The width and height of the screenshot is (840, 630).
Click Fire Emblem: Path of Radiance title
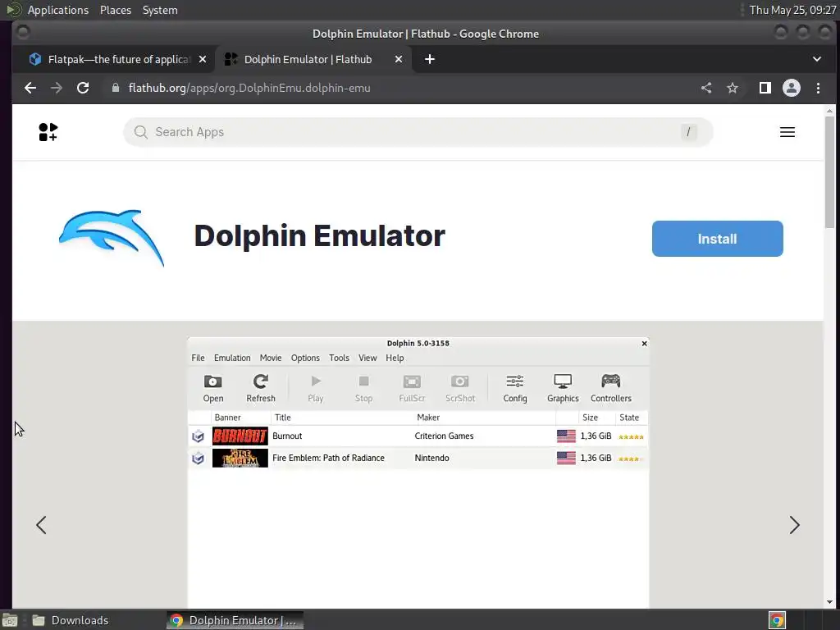pyautogui.click(x=328, y=458)
